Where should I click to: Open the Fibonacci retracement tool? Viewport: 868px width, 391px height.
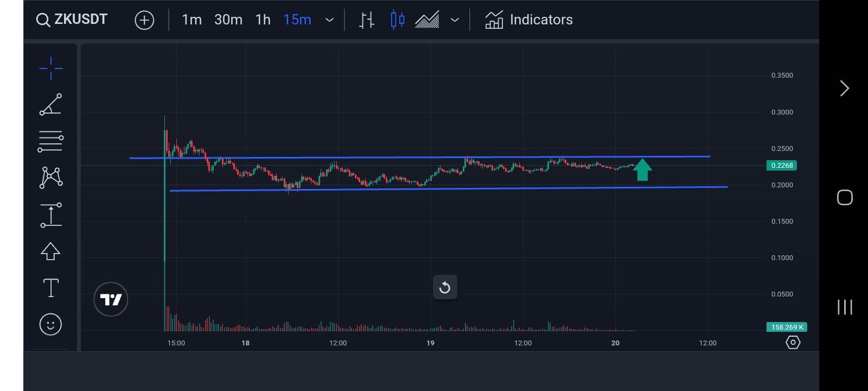(x=51, y=141)
